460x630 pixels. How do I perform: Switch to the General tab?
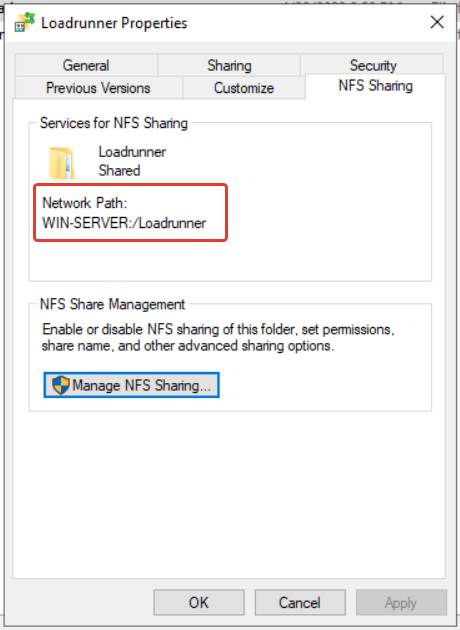pyautogui.click(x=86, y=65)
